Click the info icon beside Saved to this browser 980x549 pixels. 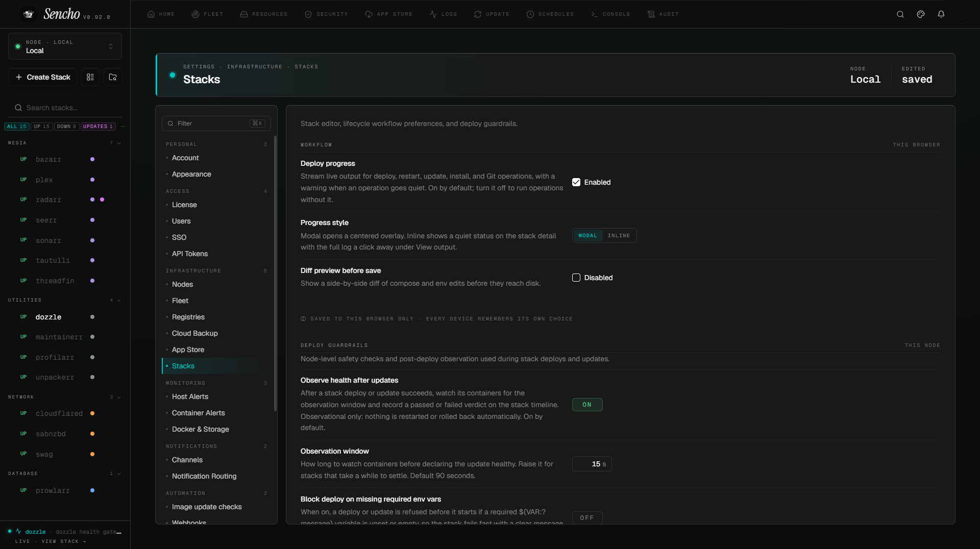tap(303, 319)
